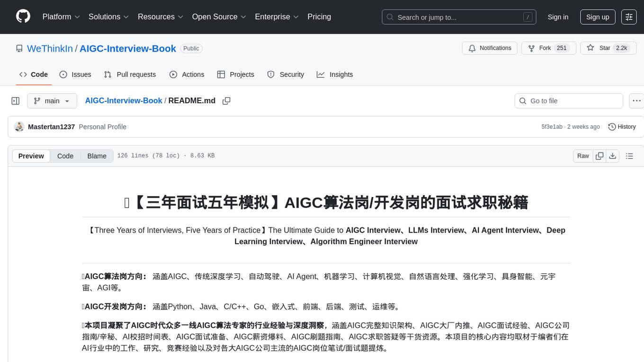Click the Mastertan1237 avatar

tap(19, 127)
